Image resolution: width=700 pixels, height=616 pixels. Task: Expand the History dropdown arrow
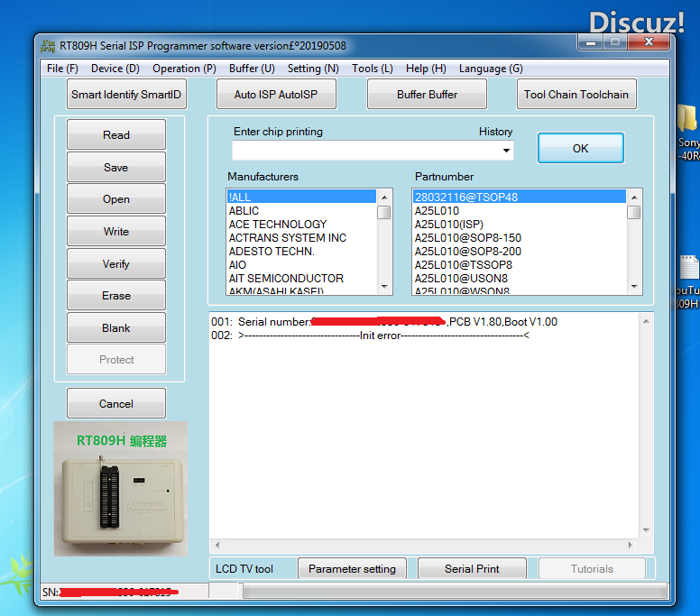pos(506,151)
